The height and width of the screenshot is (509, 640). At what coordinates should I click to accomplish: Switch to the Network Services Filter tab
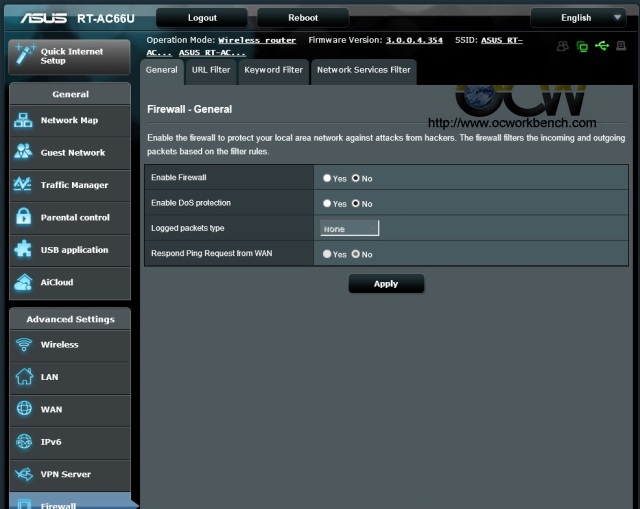tap(364, 70)
